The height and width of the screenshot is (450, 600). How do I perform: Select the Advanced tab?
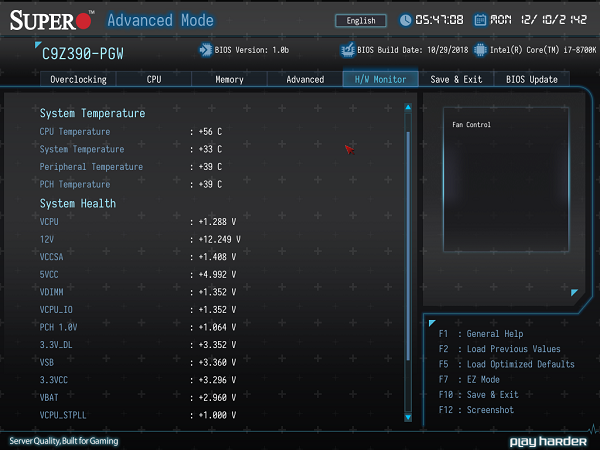pyautogui.click(x=305, y=79)
